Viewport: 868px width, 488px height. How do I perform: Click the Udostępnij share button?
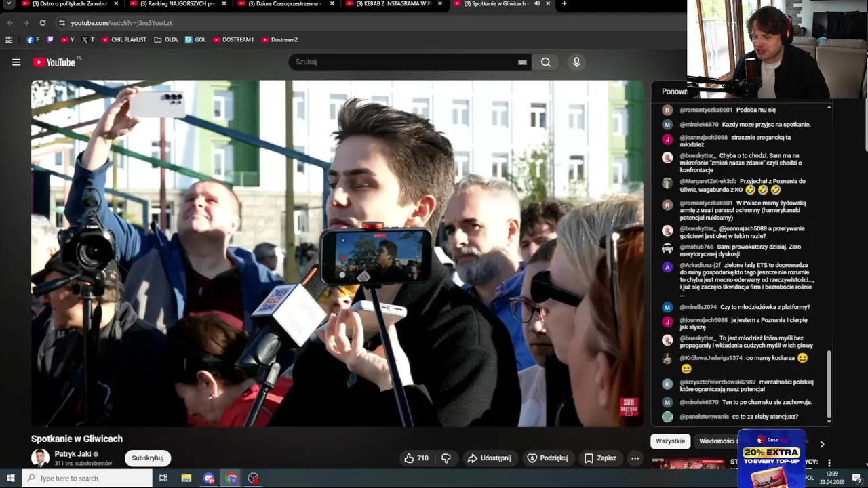(489, 458)
